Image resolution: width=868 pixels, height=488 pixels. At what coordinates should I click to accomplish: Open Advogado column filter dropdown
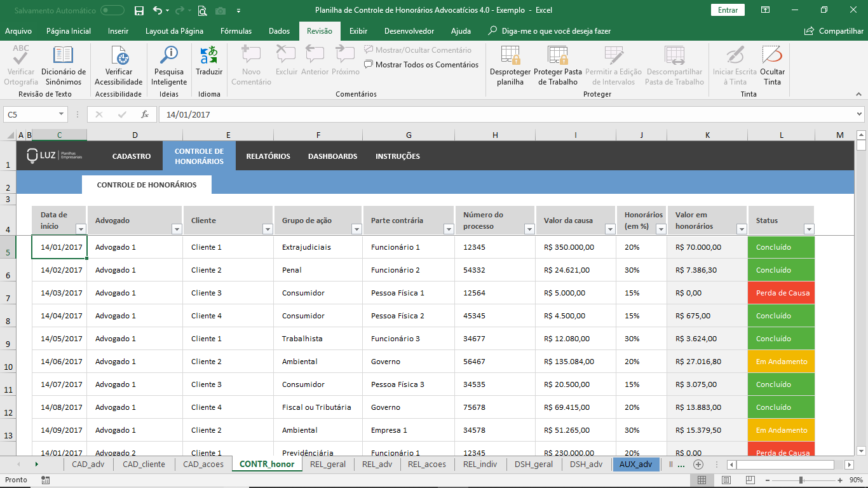(177, 229)
